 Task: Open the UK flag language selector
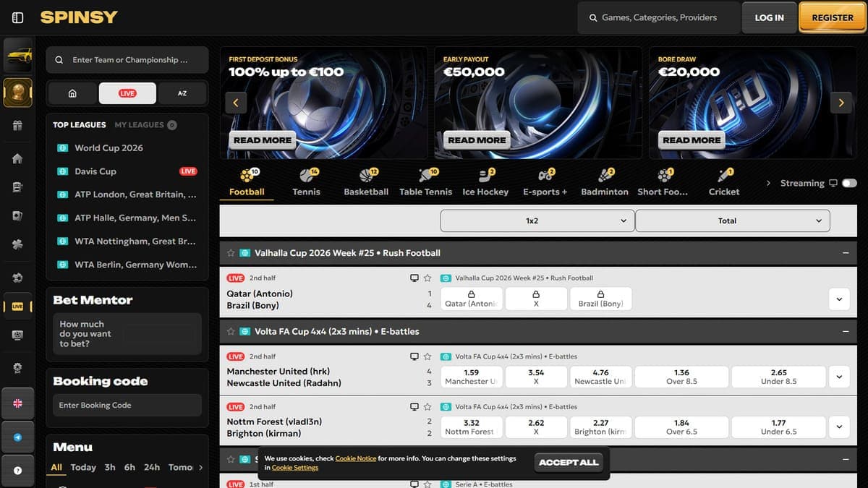point(18,403)
